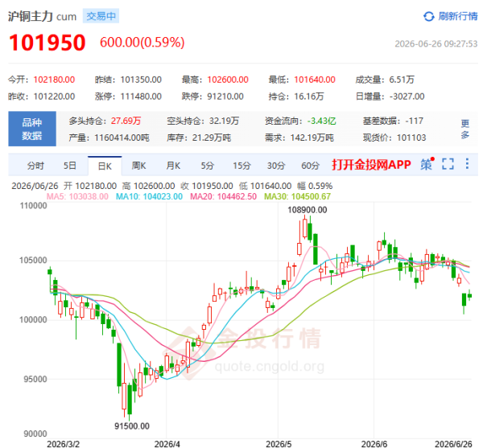The image size is (483, 448).
Task: Click the 日增量 value -3027.00
Action: (x=407, y=97)
